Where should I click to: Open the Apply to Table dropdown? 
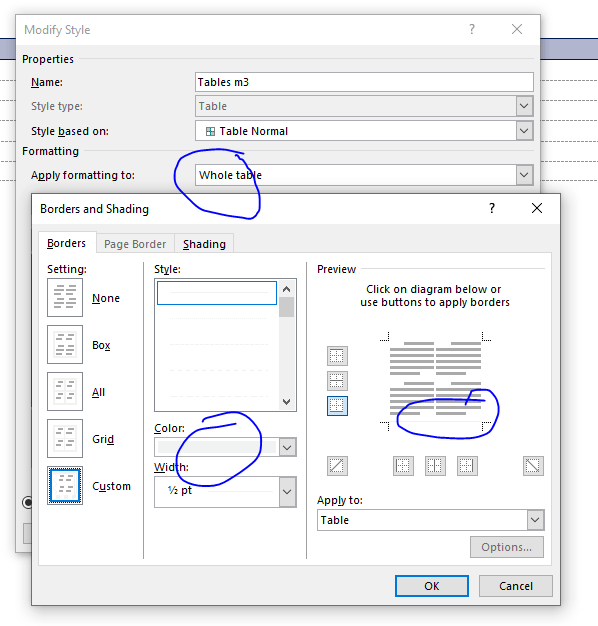pyautogui.click(x=535, y=520)
